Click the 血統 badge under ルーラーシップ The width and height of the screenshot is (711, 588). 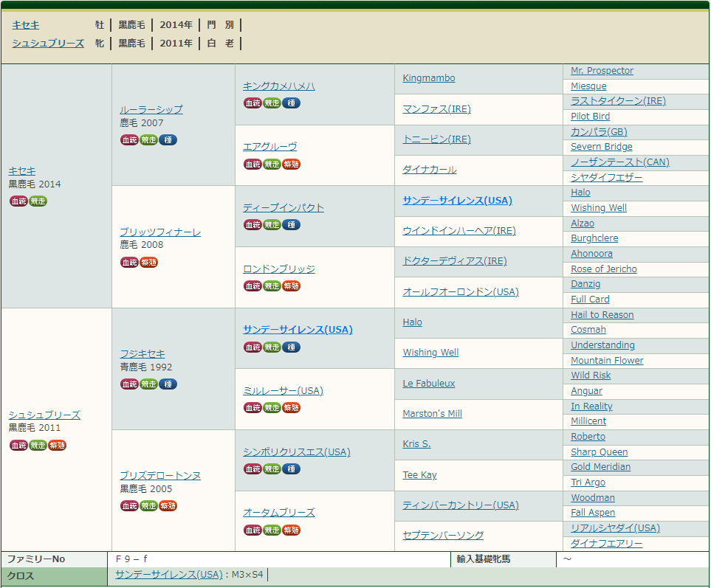(x=129, y=140)
